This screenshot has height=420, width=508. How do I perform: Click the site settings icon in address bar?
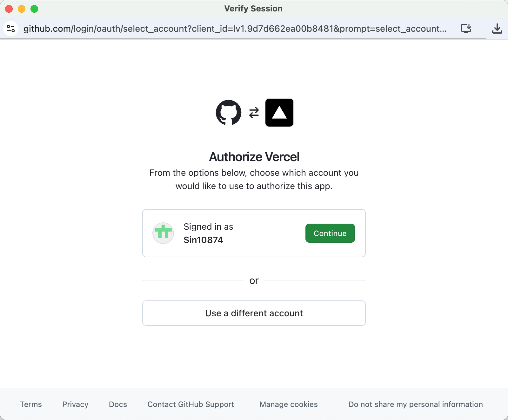click(11, 29)
